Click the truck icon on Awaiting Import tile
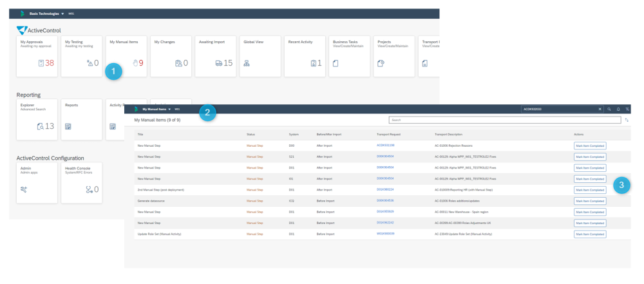The width and height of the screenshot is (644, 284). click(219, 63)
